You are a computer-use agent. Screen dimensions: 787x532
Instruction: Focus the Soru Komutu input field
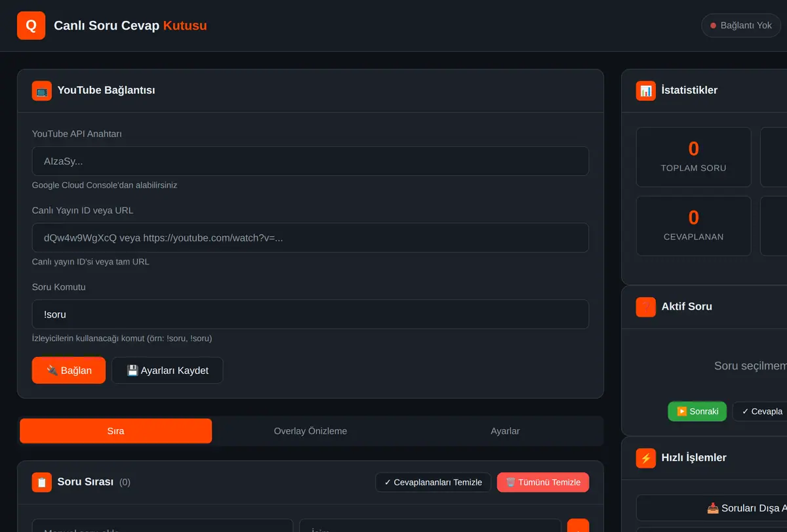[310, 314]
